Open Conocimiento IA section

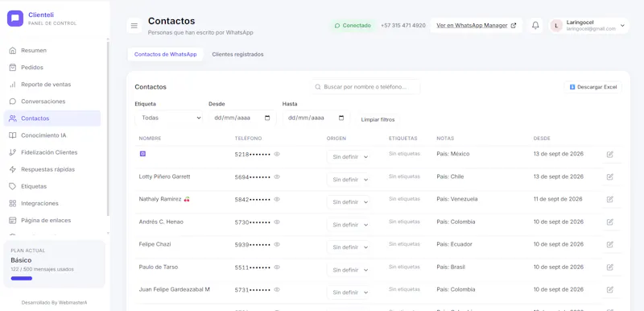click(52, 135)
